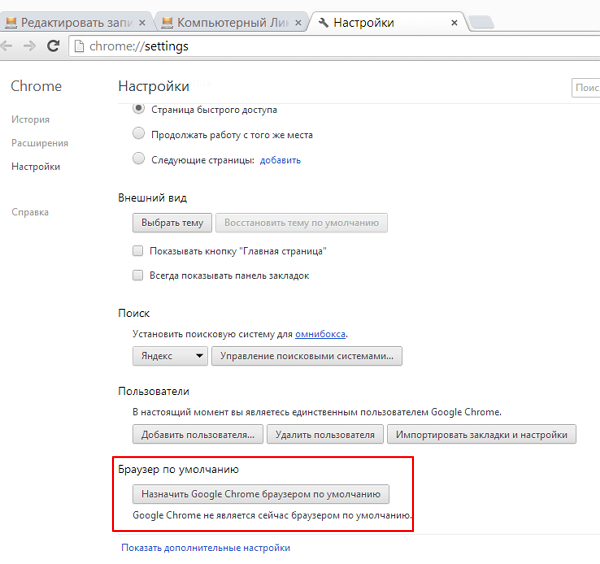Image resolution: width=600 pixels, height=564 pixels.
Task: Open a new tab with new-tab button
Action: tap(482, 22)
